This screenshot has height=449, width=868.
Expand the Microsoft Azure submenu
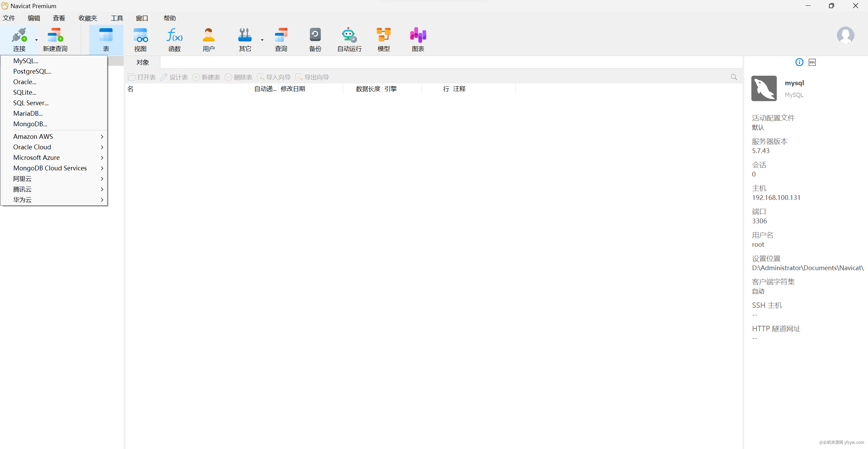pyautogui.click(x=54, y=157)
